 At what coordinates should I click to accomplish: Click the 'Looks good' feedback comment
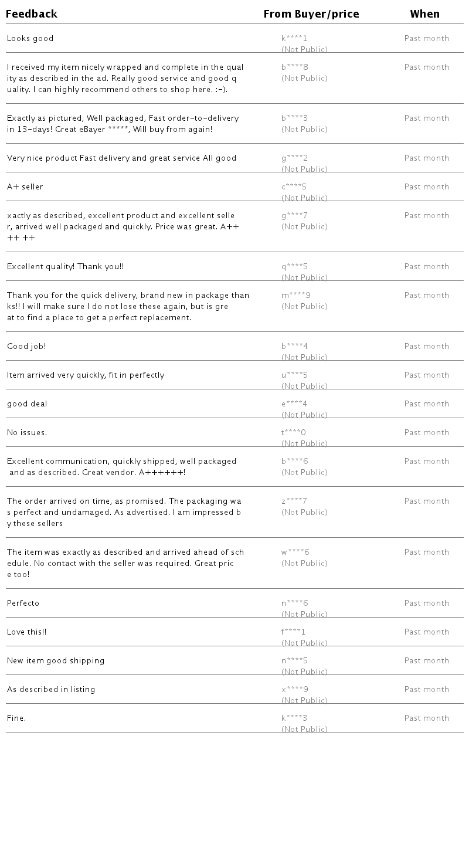(30, 39)
